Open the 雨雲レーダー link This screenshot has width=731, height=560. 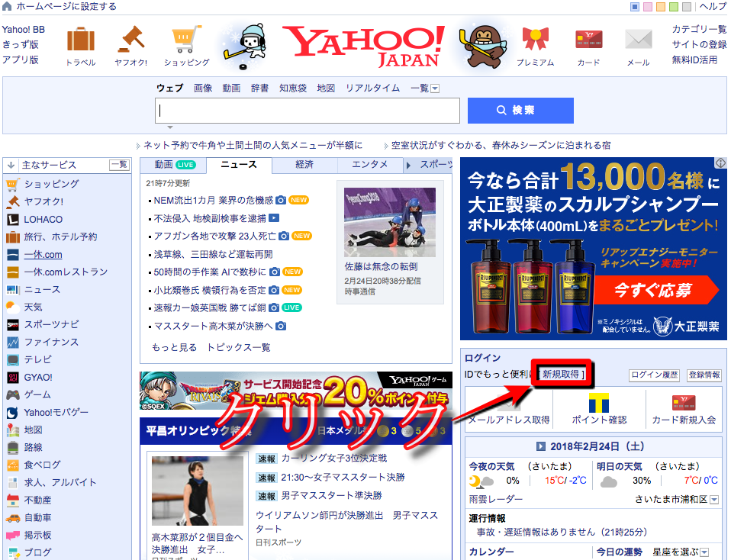495,500
